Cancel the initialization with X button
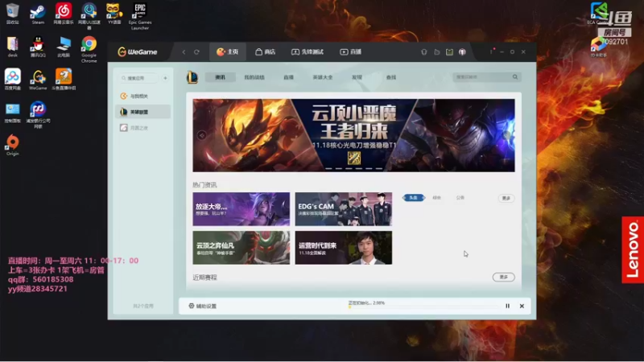 coord(522,306)
